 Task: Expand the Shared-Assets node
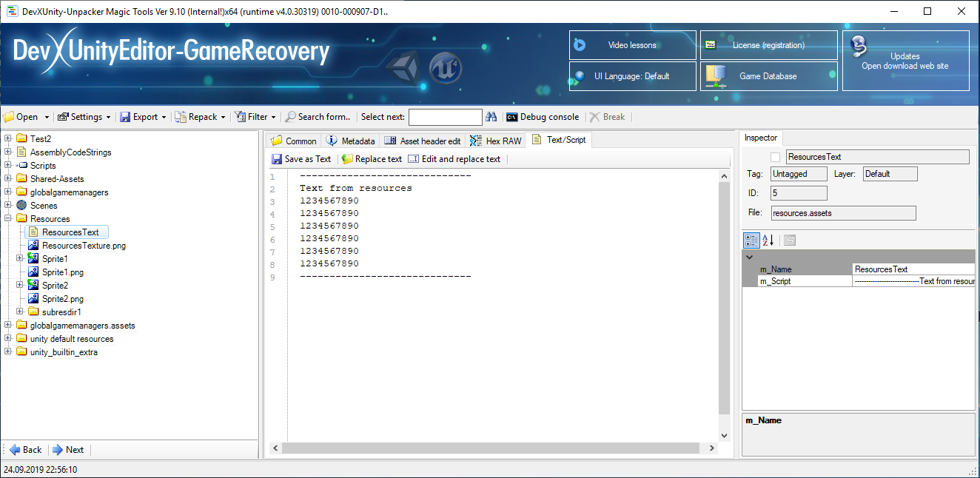click(8, 178)
